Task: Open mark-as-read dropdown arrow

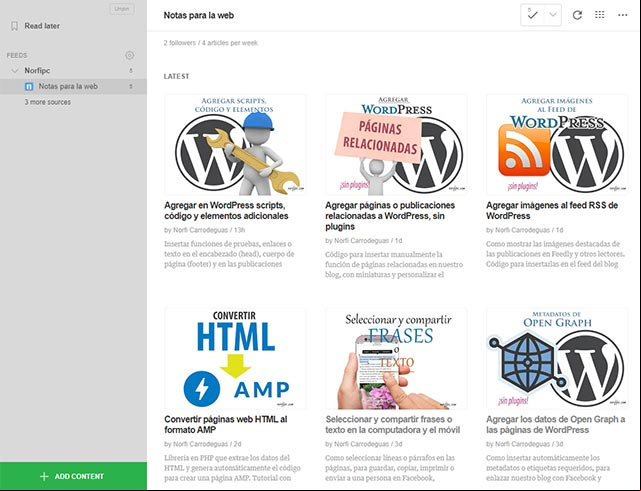Action: (x=553, y=15)
